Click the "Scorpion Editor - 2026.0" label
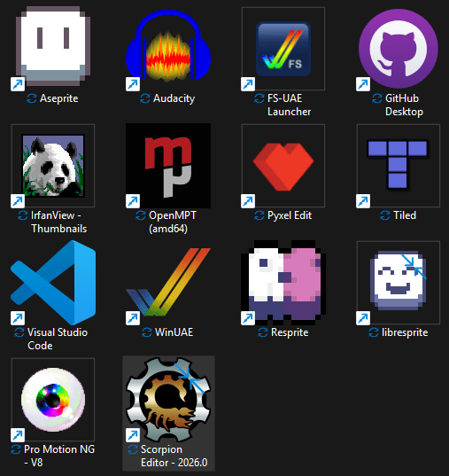Screen dimensions: 449x476 (174, 456)
